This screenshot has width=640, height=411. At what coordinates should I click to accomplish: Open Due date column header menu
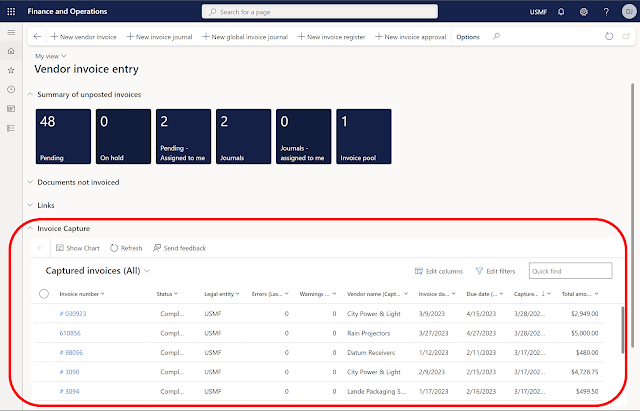point(485,294)
